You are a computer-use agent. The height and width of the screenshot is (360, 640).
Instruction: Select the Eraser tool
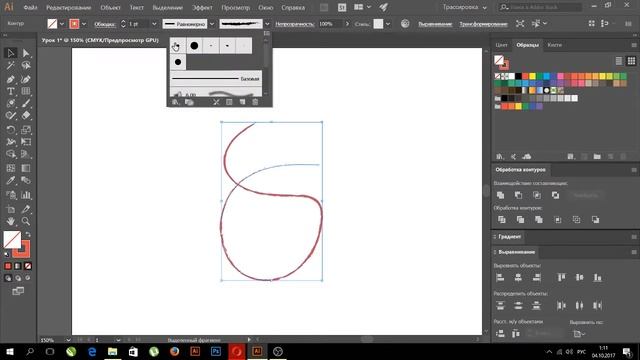26,116
